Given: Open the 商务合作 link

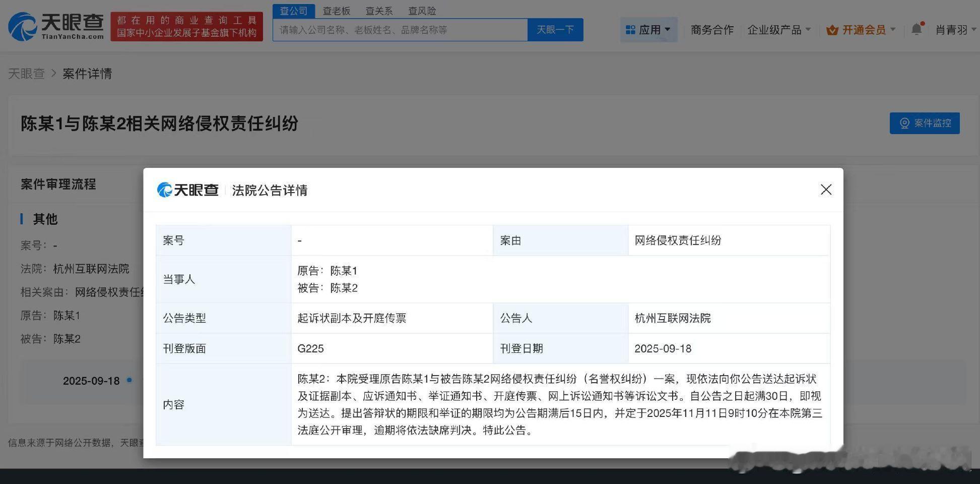Looking at the screenshot, I should 712,30.
